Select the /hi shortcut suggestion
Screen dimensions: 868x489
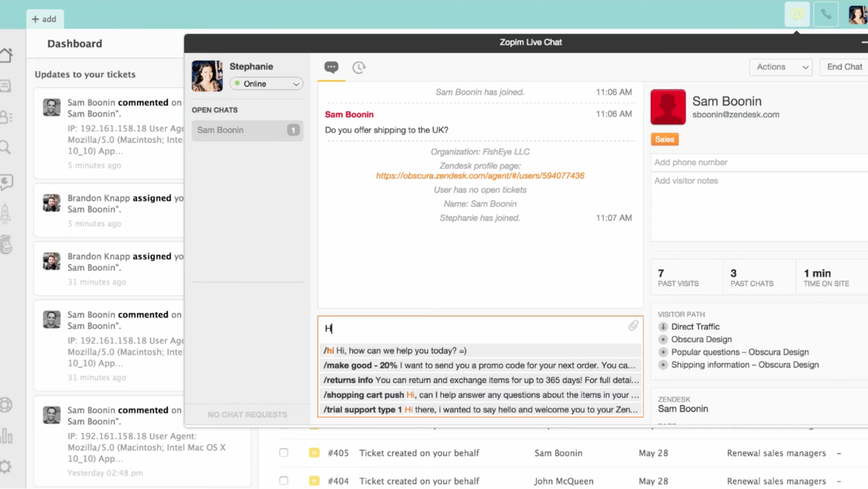[x=479, y=350]
